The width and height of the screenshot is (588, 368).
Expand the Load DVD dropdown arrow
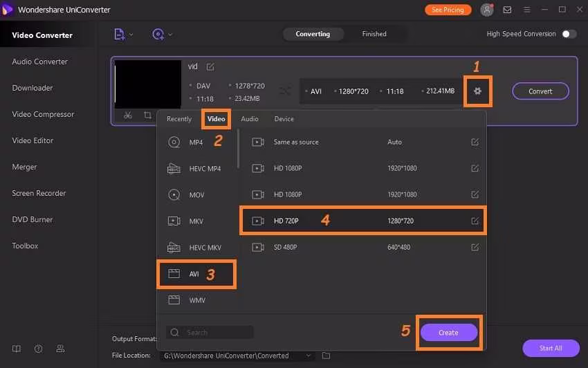click(x=170, y=35)
